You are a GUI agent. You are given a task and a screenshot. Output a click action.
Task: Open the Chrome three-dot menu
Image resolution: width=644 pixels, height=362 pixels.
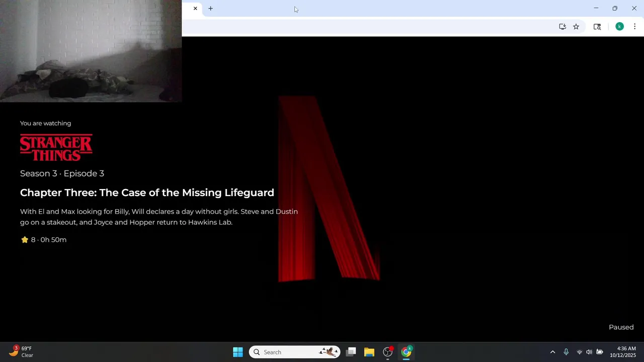tap(634, 27)
